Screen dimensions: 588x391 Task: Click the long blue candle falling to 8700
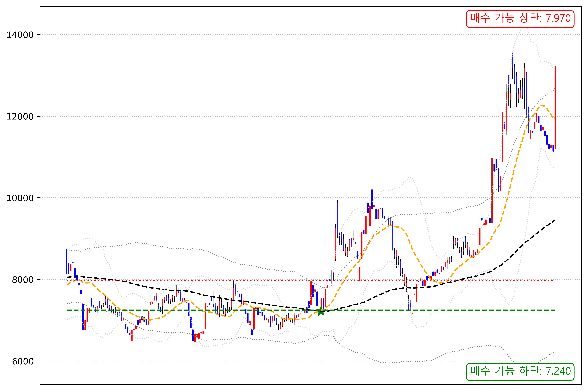tap(392, 236)
